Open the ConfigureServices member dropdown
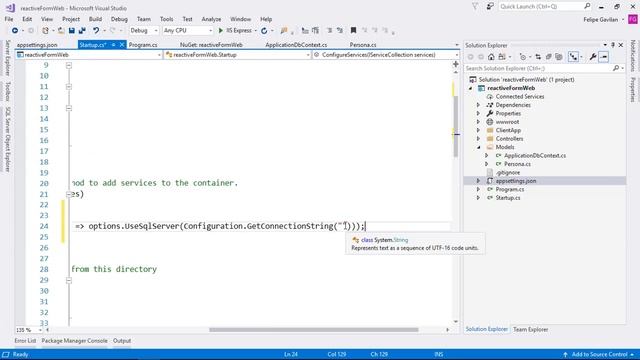This screenshot has width=640, height=360. pyautogui.click(x=386, y=55)
